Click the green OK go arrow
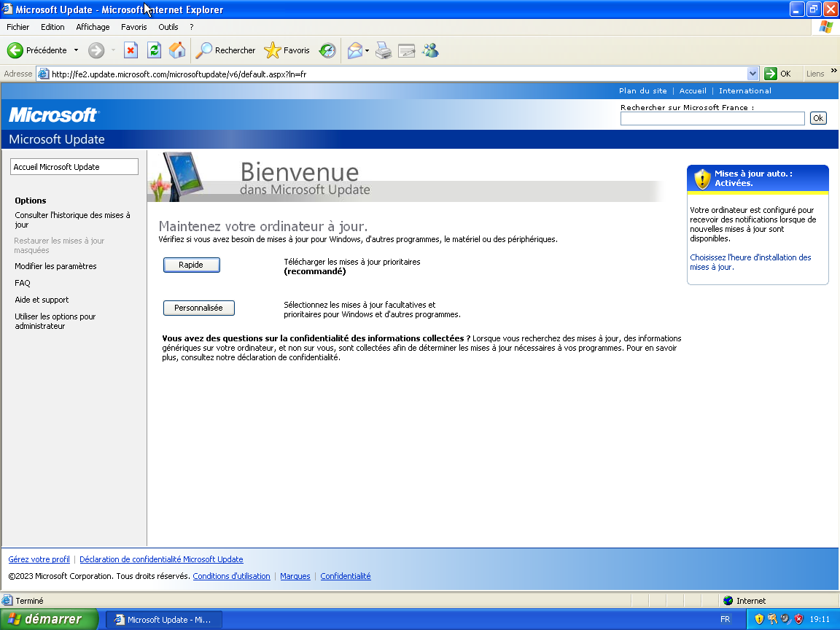This screenshot has height=630, width=840. pyautogui.click(x=771, y=74)
